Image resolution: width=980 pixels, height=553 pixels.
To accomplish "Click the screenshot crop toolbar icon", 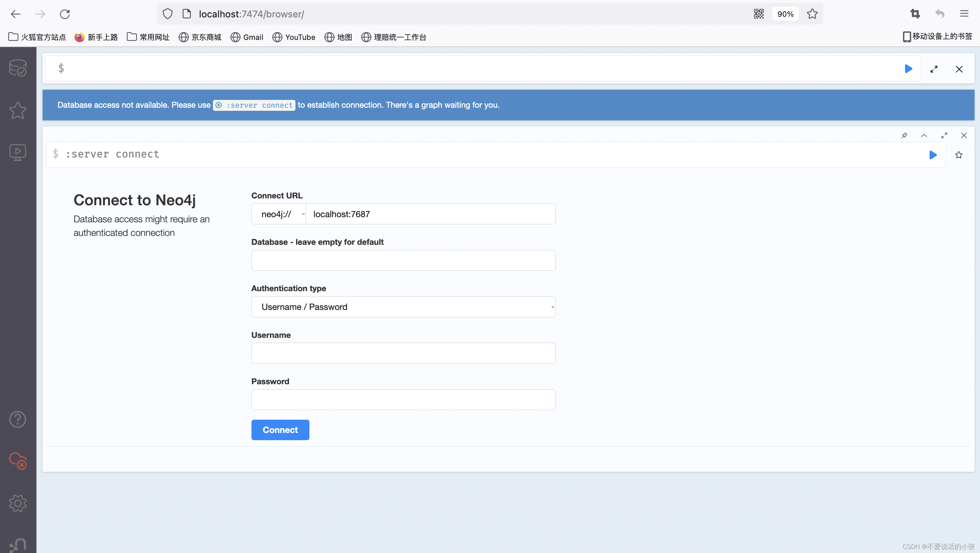I will point(915,14).
